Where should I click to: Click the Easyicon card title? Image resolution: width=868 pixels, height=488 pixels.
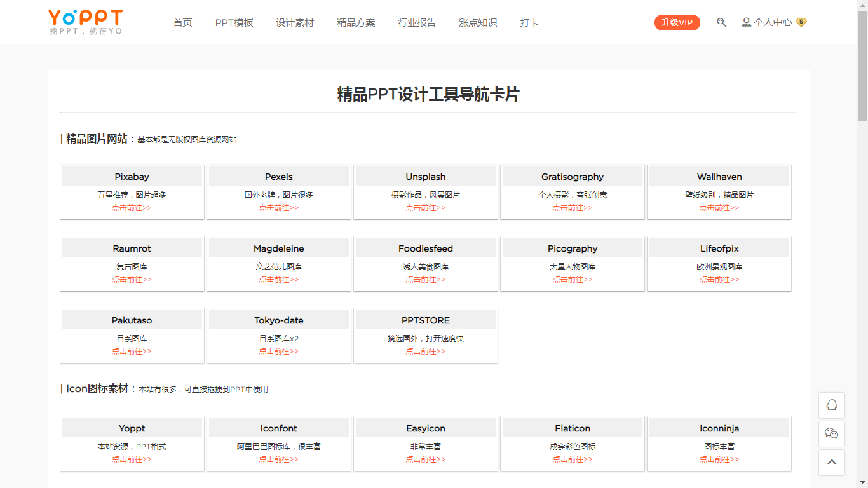tap(426, 428)
